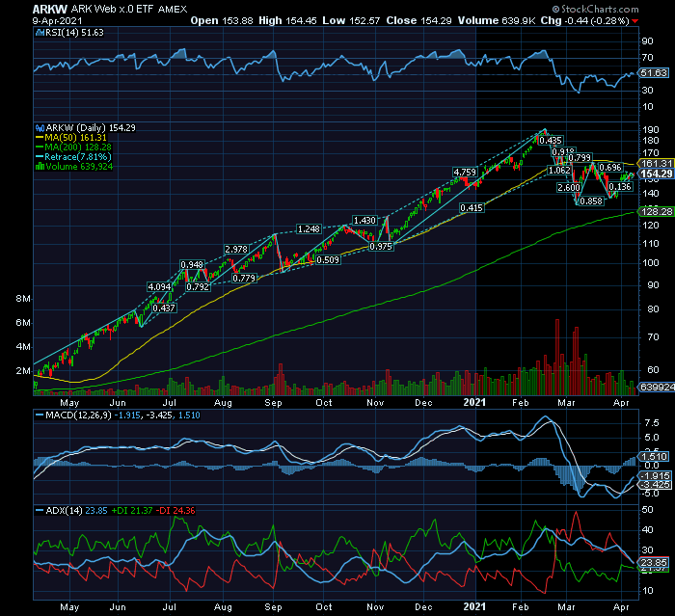Image resolution: width=675 pixels, height=616 pixels.
Task: Click the RSI(14) 51.63 legend text
Action: [74, 33]
